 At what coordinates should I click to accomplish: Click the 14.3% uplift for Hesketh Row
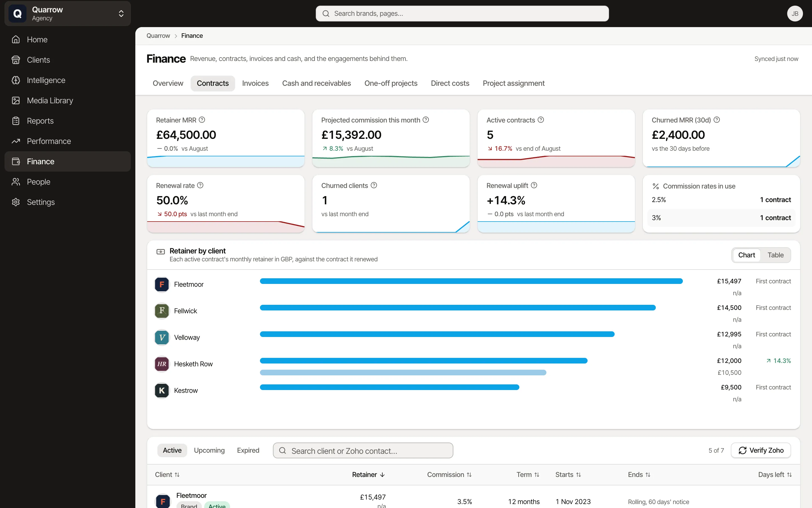click(x=778, y=361)
